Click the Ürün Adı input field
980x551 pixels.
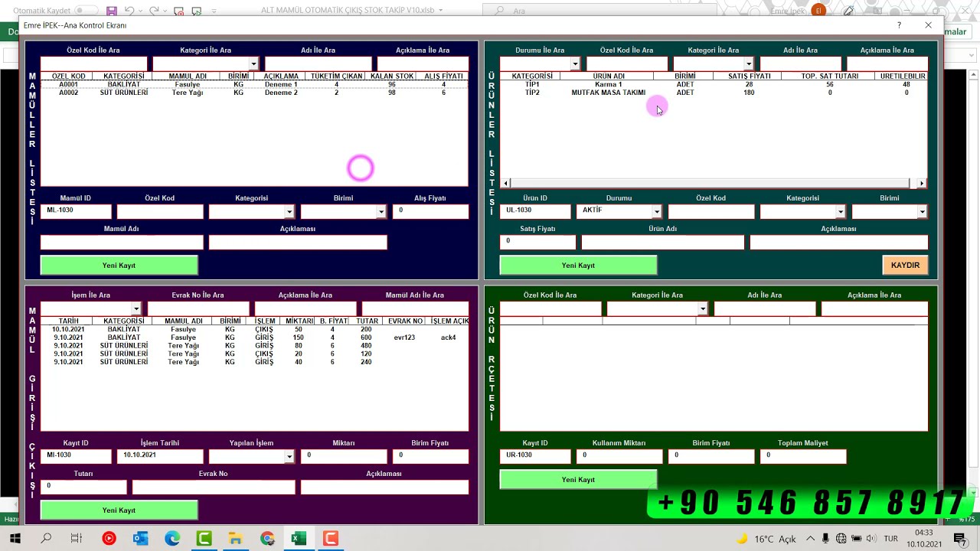(662, 243)
